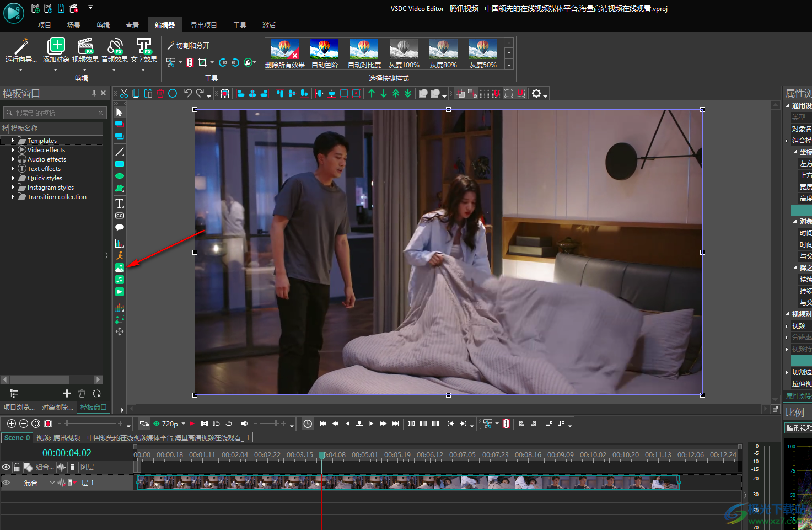The image size is (812, 530).
Task: Toggle visibility of layer 1
Action: coord(6,483)
